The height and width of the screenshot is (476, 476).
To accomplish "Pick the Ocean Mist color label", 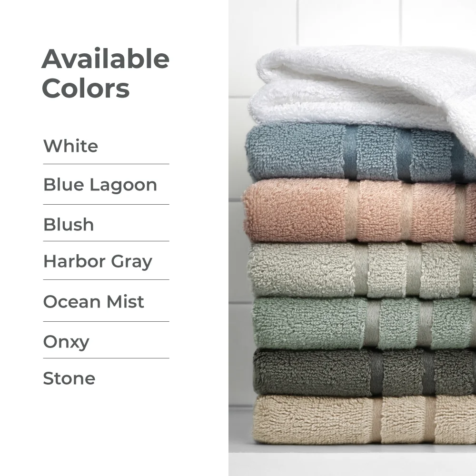I will click(93, 302).
